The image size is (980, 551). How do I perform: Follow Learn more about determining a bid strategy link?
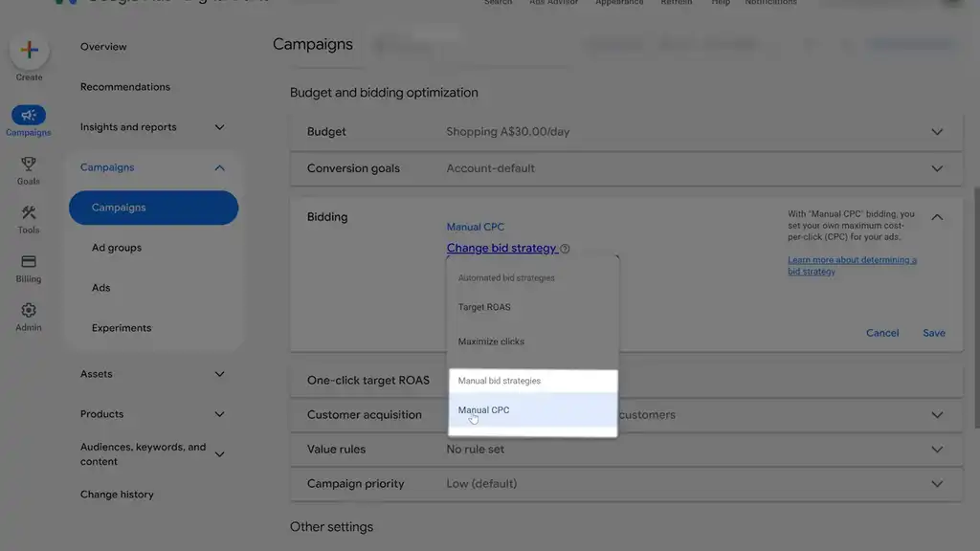click(x=852, y=266)
